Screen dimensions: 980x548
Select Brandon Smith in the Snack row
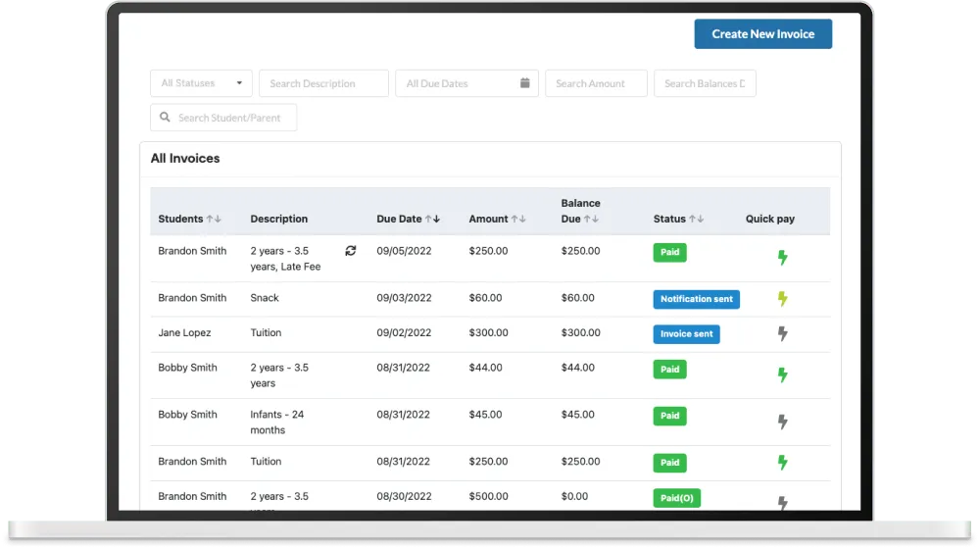[192, 297]
